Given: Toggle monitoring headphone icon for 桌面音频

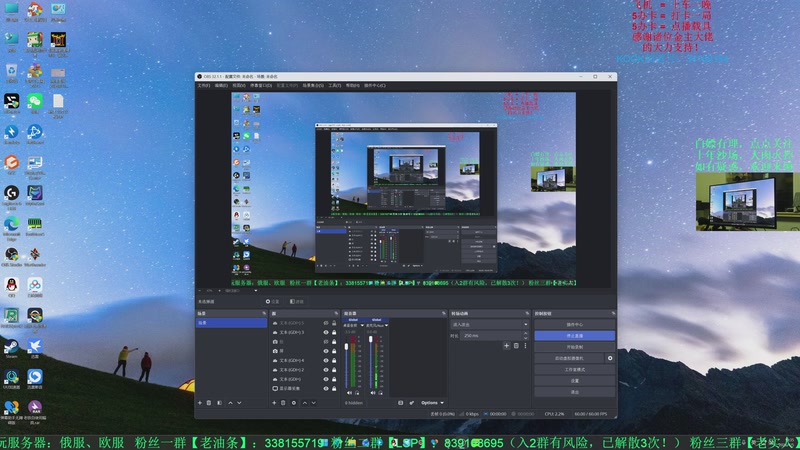Looking at the screenshot, I should [357, 393].
